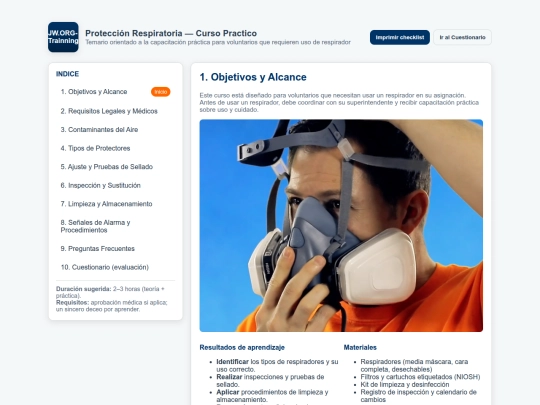Click intro paragraph starting Este curso está diseñado
Viewport: 540px width, 405px height.
tap(339, 102)
